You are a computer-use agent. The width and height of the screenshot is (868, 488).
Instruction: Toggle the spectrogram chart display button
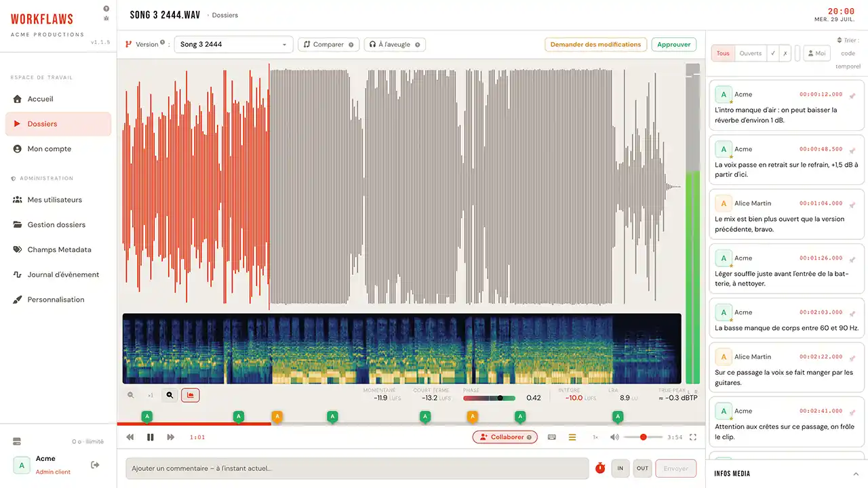191,395
